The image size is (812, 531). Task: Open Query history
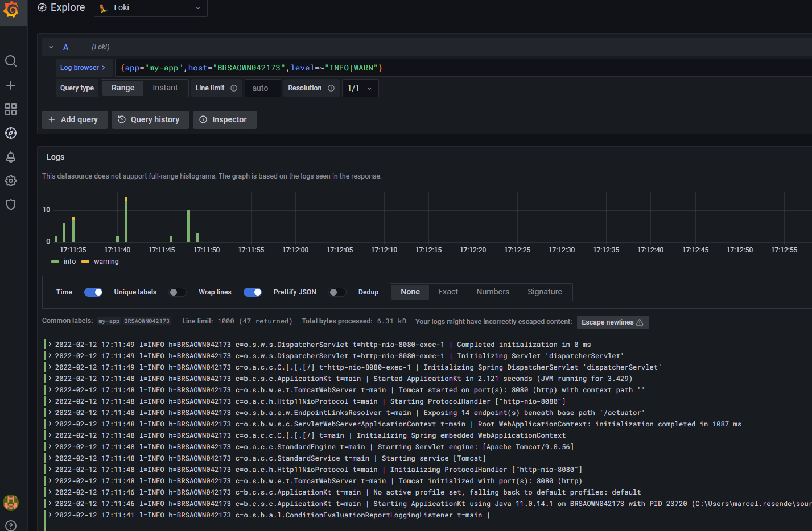pos(150,119)
